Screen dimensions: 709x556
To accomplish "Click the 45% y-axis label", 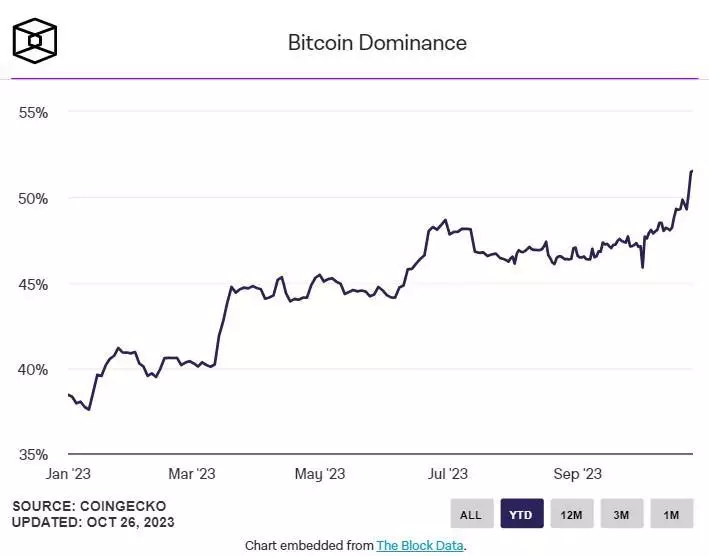I will pos(33,285).
